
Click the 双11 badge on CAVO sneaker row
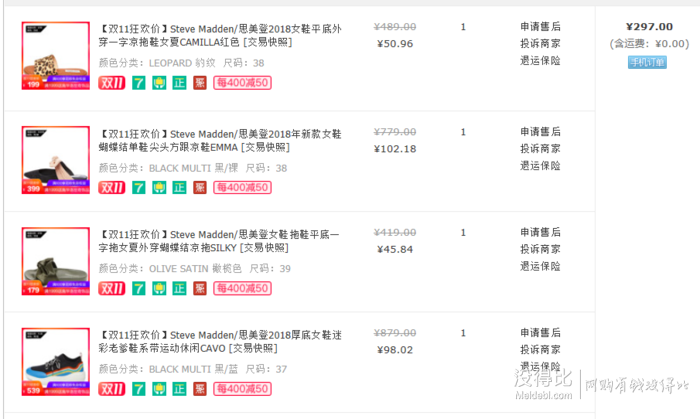112,389
